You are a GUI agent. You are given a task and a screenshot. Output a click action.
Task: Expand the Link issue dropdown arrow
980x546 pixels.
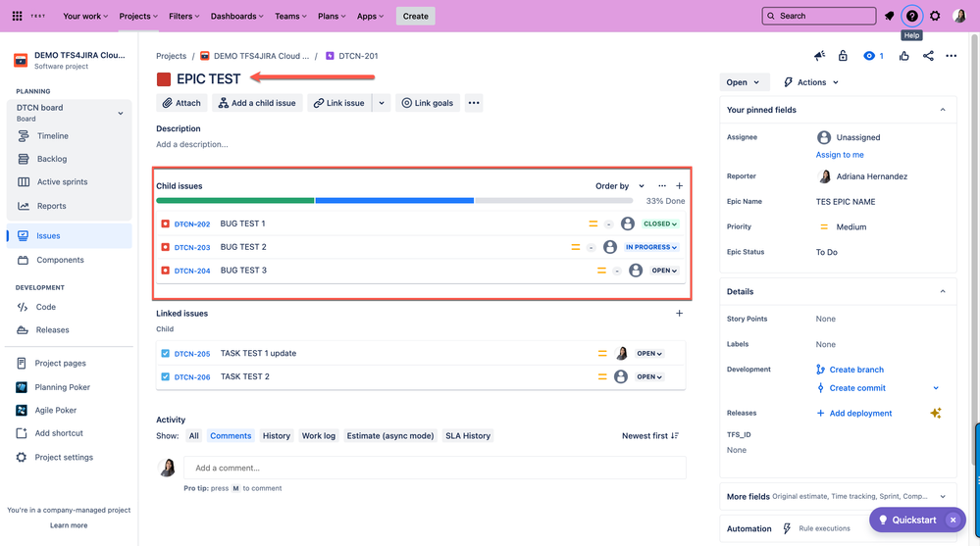tap(382, 103)
